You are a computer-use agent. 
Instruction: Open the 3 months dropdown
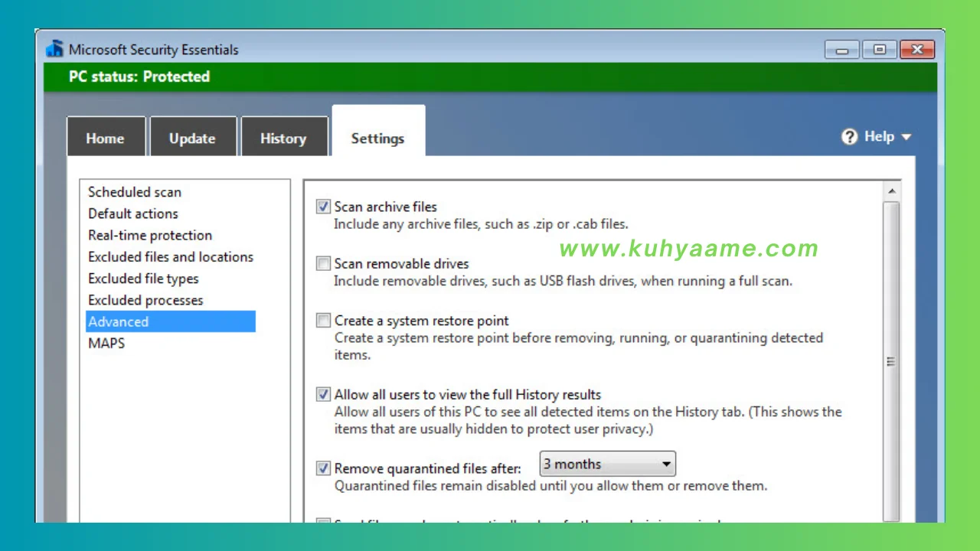tap(608, 465)
